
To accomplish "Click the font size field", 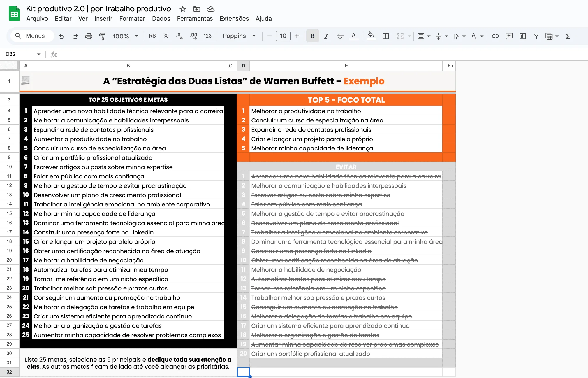I will pos(283,36).
